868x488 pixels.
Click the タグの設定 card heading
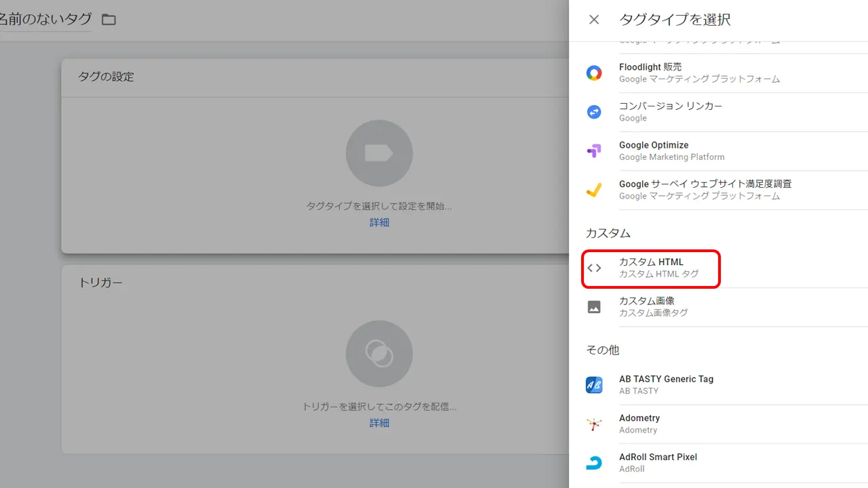106,77
